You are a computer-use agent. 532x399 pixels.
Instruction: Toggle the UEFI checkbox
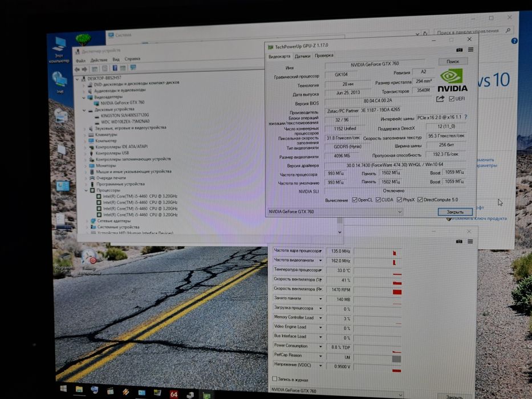[x=451, y=99]
